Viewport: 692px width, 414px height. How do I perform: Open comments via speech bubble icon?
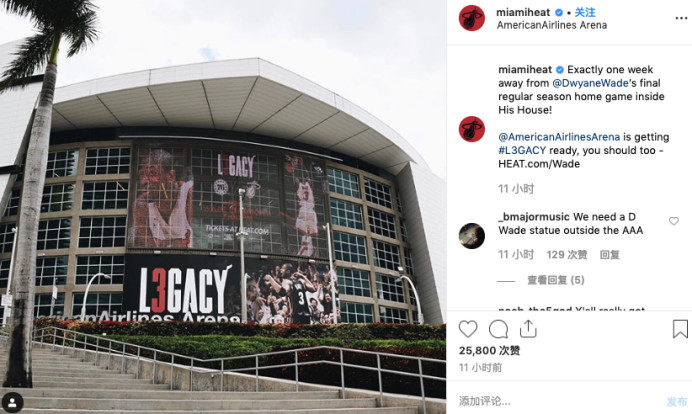[x=498, y=329]
